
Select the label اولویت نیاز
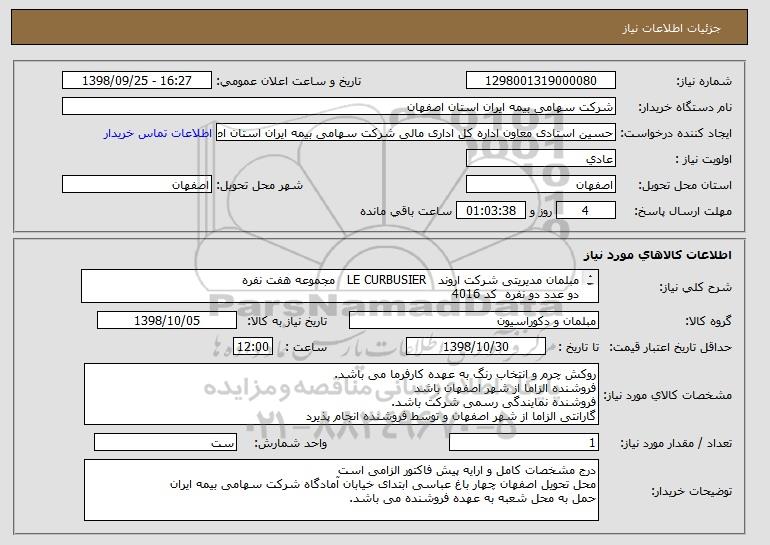[x=703, y=160]
